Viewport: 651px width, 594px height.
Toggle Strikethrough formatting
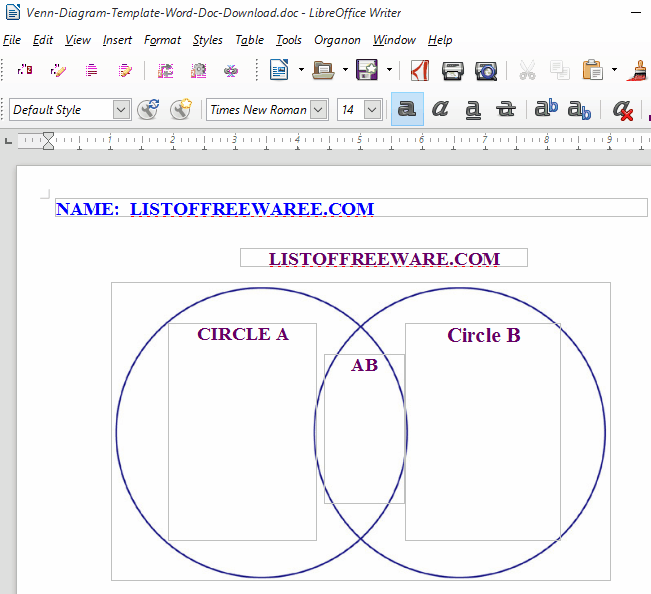506,109
